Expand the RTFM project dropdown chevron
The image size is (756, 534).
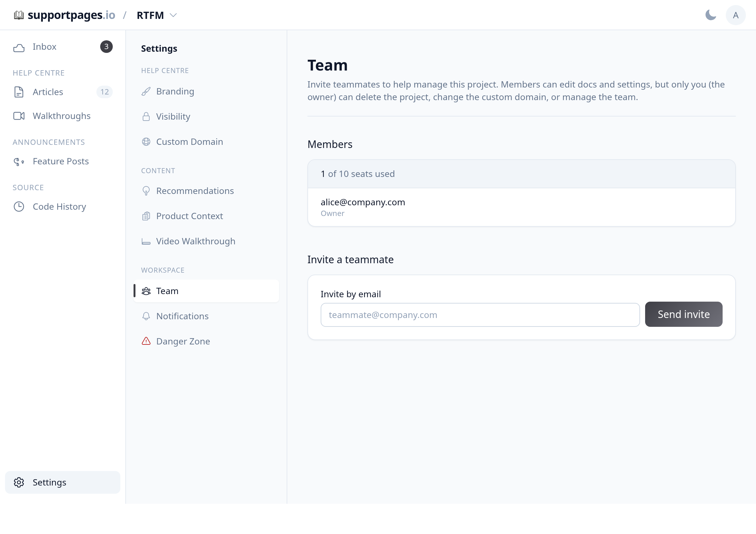(173, 15)
